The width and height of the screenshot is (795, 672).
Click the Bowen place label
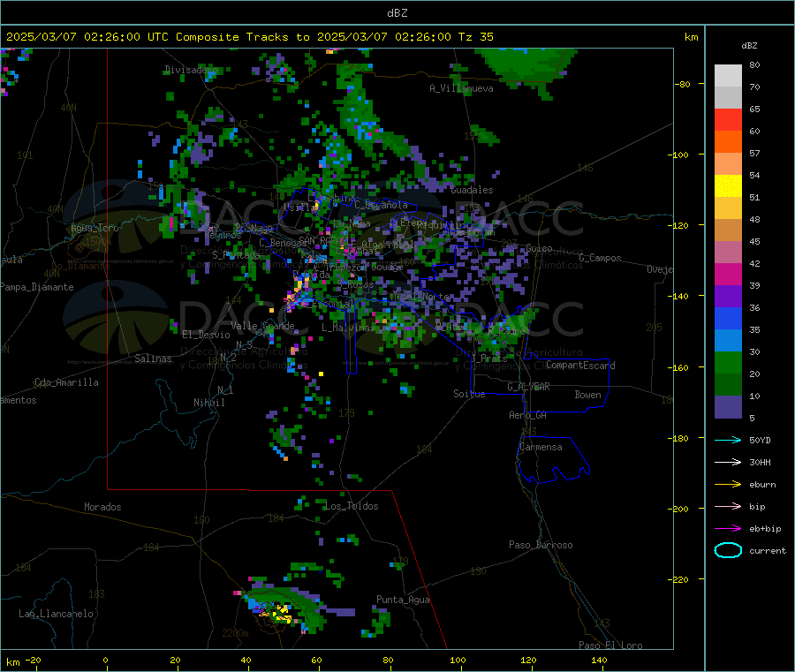(x=587, y=394)
